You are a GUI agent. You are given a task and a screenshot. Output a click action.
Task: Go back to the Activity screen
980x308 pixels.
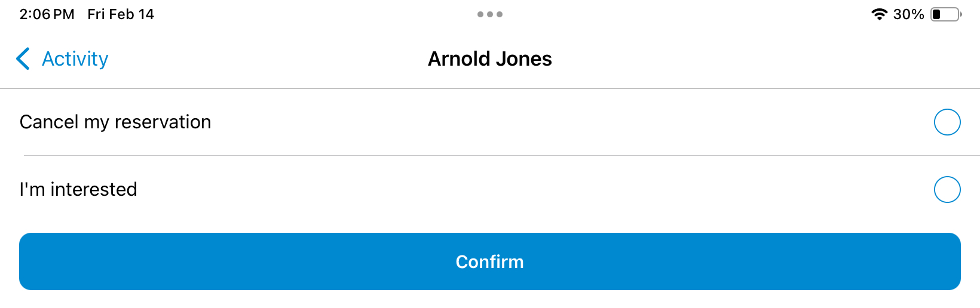(x=62, y=58)
